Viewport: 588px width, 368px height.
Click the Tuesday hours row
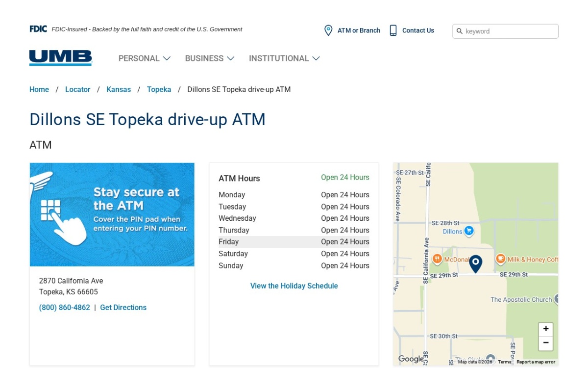pyautogui.click(x=294, y=207)
